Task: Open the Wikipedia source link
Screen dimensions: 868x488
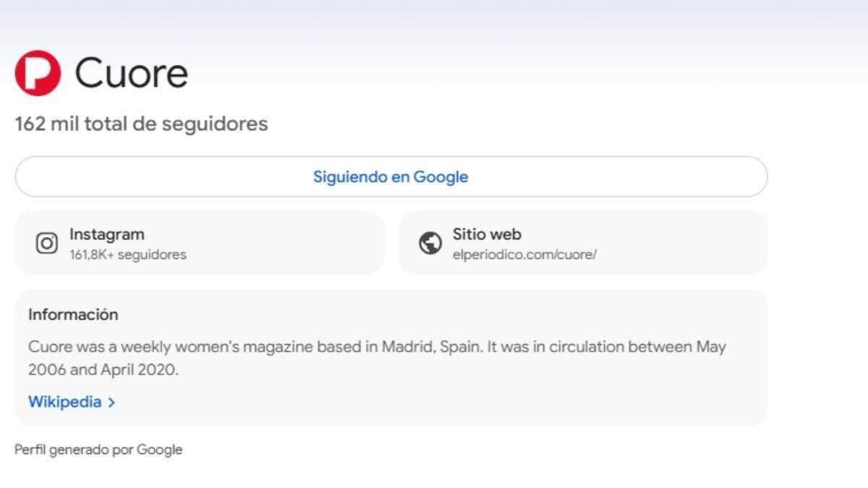Action: (x=64, y=402)
